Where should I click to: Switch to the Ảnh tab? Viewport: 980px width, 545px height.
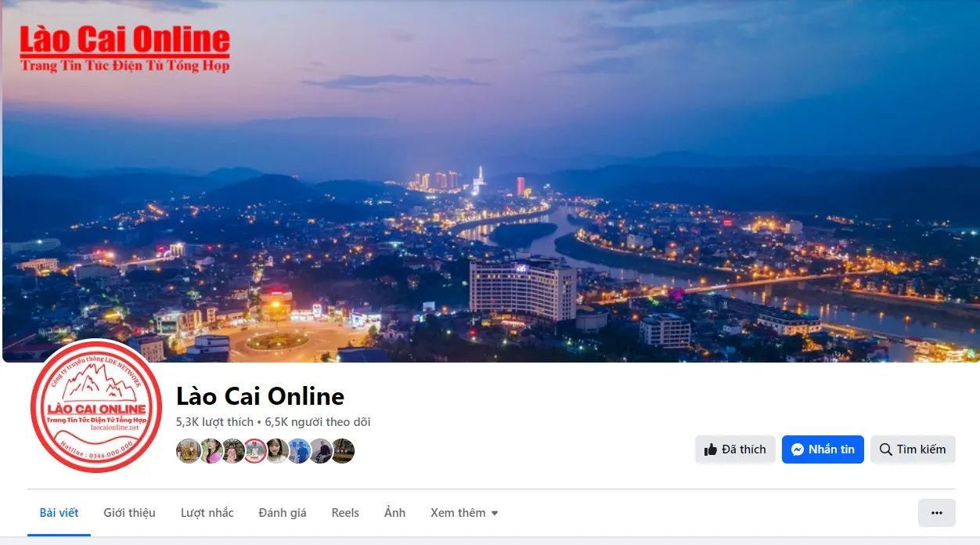coord(395,513)
